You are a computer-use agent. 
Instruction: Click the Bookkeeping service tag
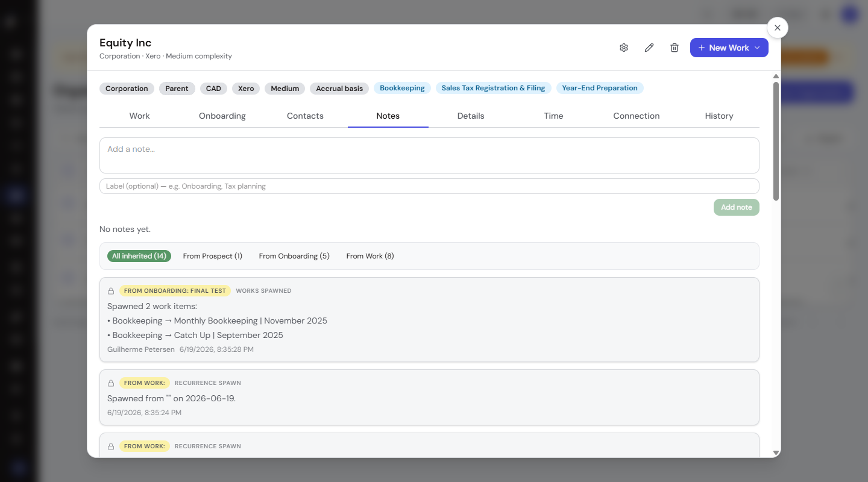coord(402,88)
